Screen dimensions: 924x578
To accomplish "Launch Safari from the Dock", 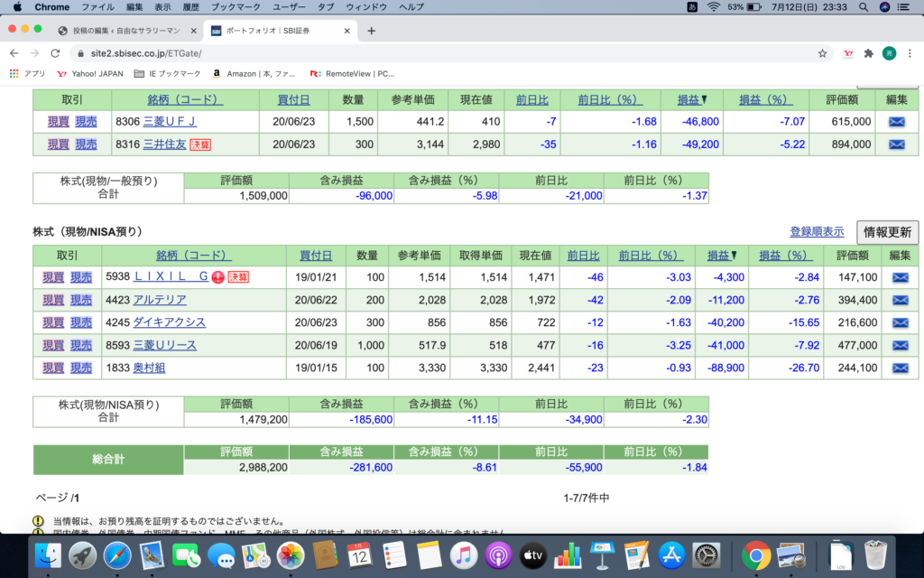I will tap(117, 555).
